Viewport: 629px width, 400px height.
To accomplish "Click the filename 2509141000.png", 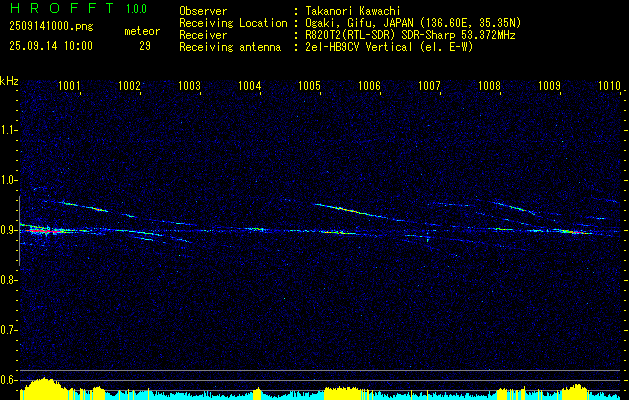I will tap(51, 27).
